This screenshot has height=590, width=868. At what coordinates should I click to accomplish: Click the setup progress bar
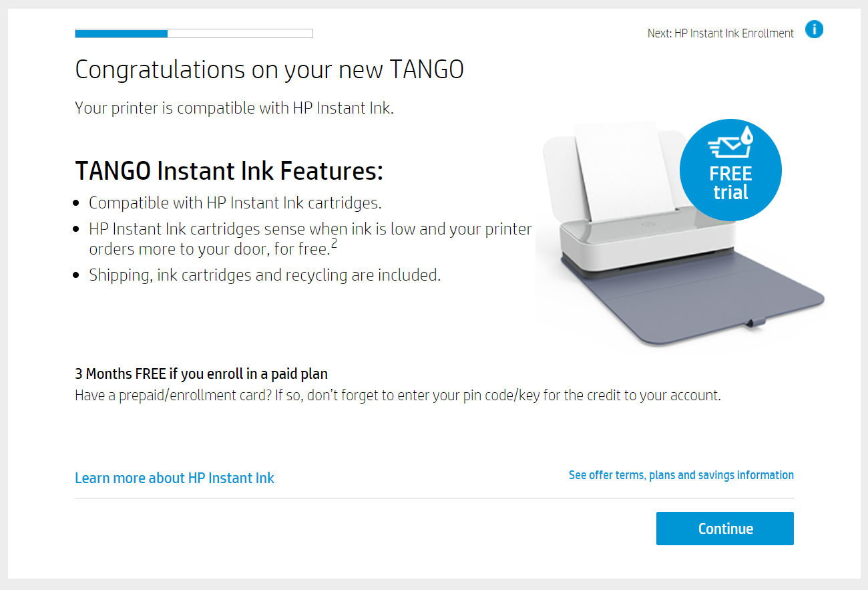point(194,33)
